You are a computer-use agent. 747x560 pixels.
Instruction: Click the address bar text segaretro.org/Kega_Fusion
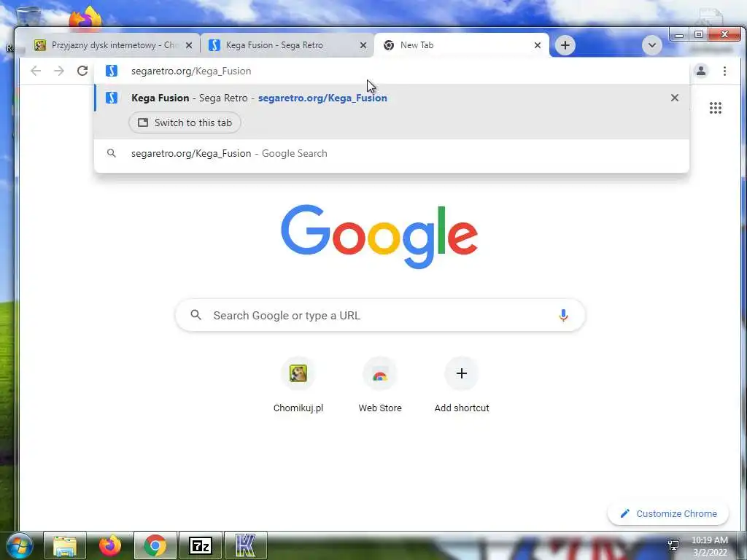(x=191, y=71)
